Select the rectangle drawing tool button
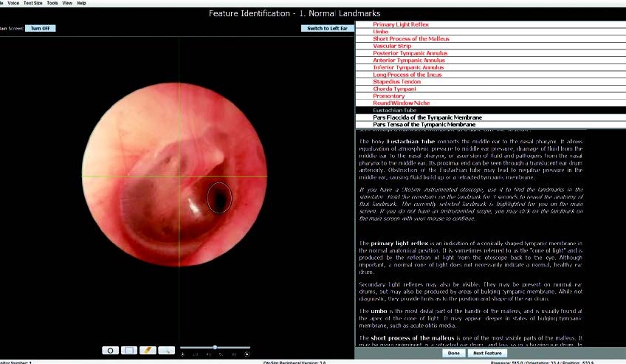 (129, 351)
